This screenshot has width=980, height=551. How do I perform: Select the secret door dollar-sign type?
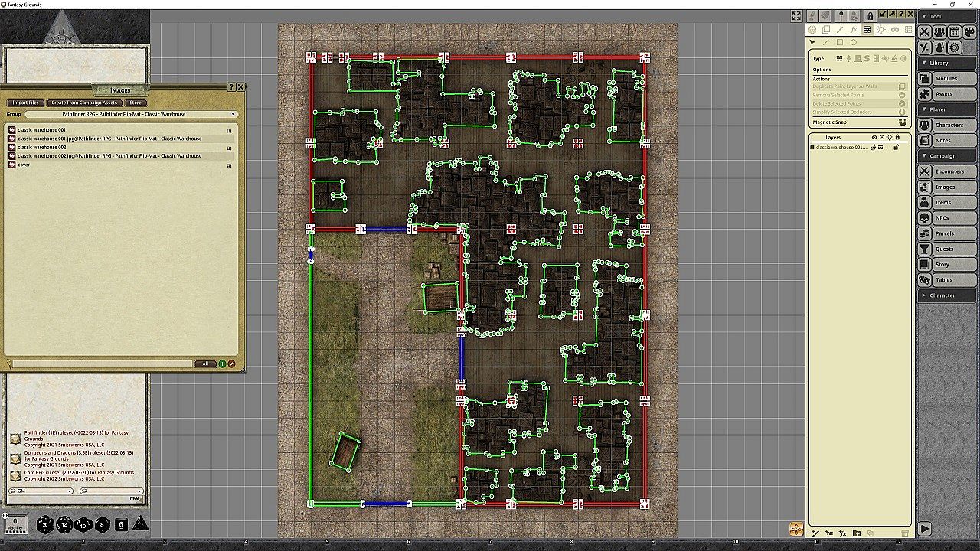(867, 58)
